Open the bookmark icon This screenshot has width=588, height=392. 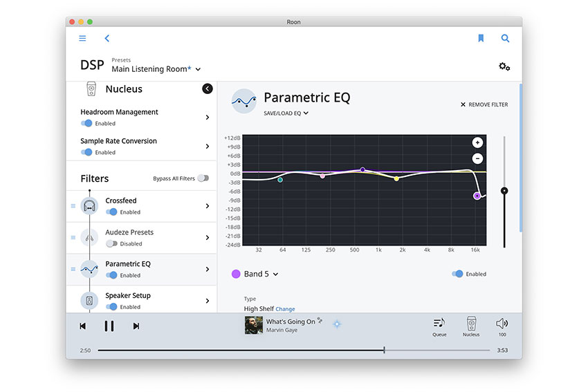click(x=481, y=39)
